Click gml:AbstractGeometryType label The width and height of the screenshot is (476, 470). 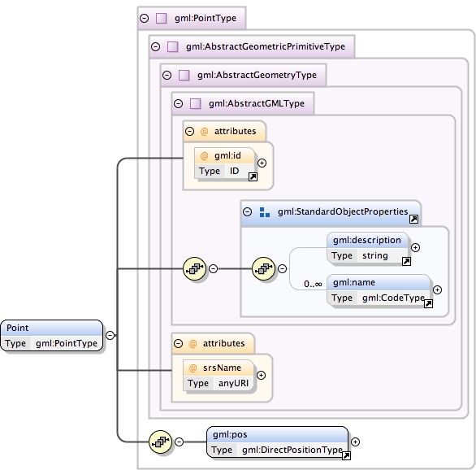(x=257, y=75)
